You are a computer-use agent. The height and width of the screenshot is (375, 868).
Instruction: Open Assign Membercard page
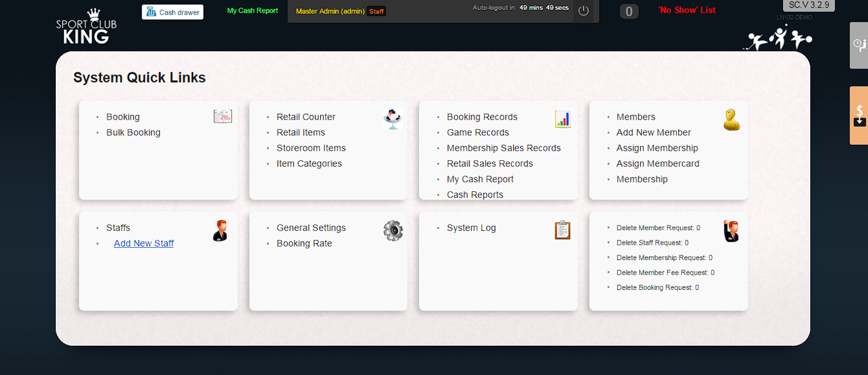[657, 163]
